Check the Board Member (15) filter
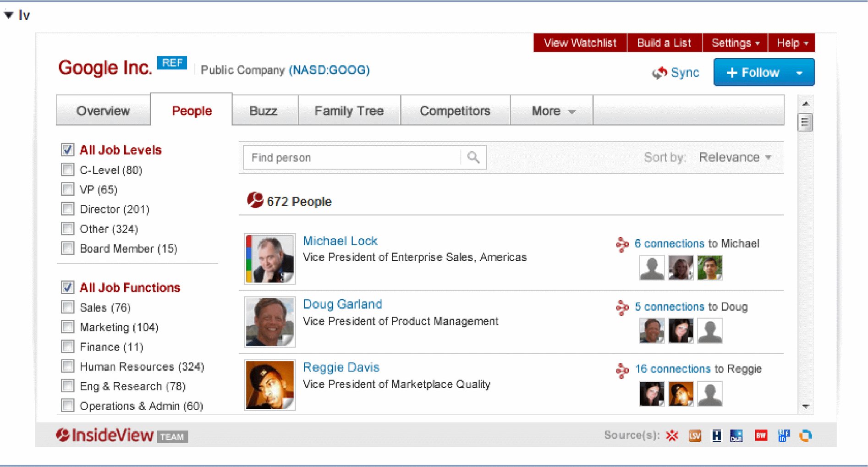The height and width of the screenshot is (467, 868). [x=67, y=248]
